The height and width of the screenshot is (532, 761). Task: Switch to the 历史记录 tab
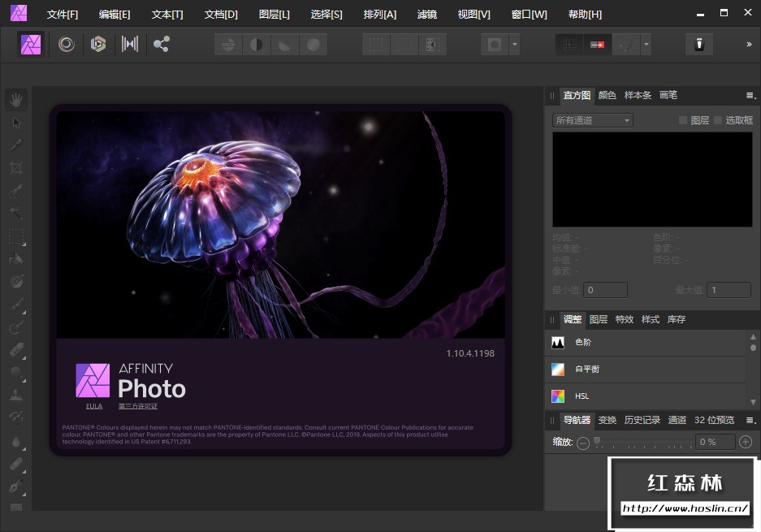pos(642,420)
